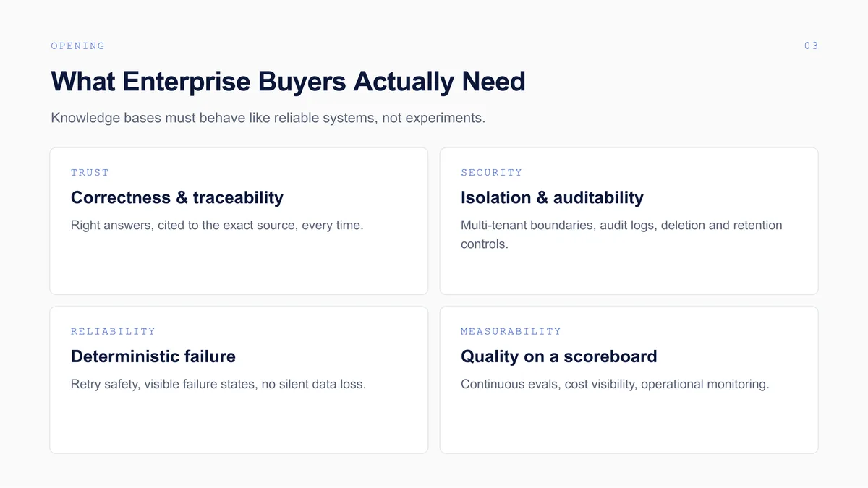Click the MEASURABILITY category label

point(511,332)
